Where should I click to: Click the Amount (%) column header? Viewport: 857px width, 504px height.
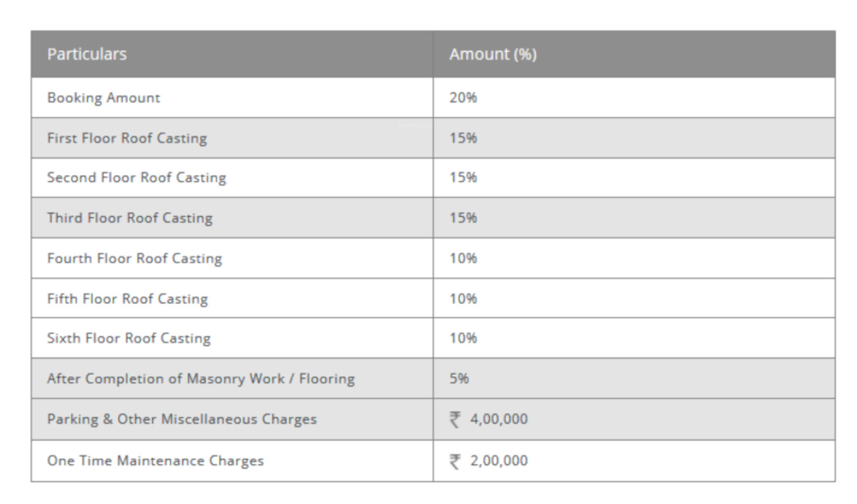point(493,55)
